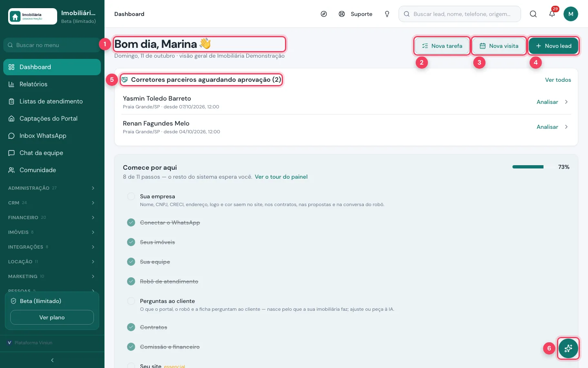Open notifications bell with 29 badge

[x=552, y=14]
